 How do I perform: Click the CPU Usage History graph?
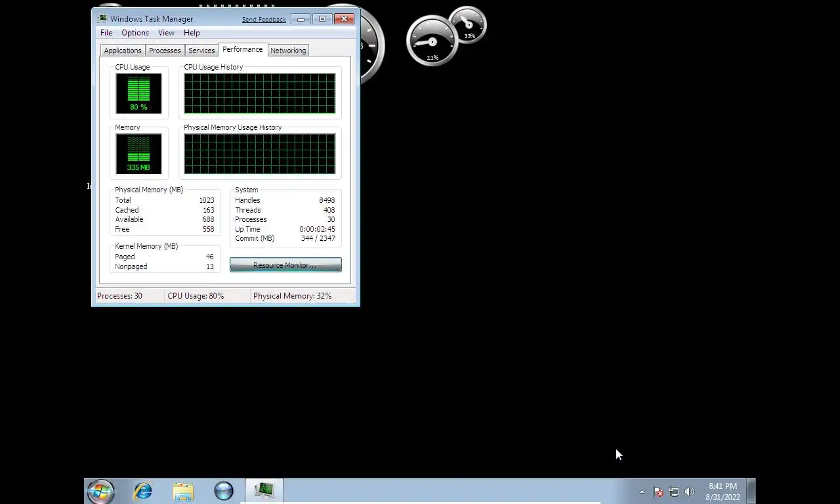pyautogui.click(x=260, y=94)
